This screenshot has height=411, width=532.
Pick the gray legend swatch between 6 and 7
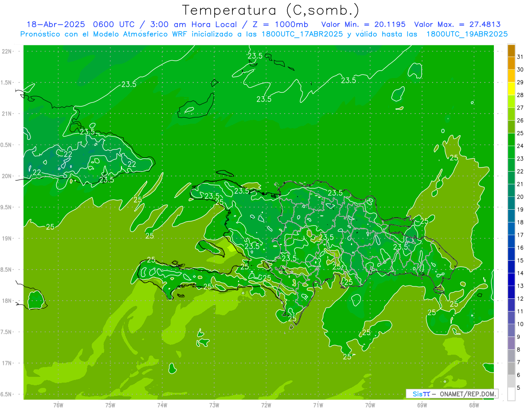click(x=511, y=368)
